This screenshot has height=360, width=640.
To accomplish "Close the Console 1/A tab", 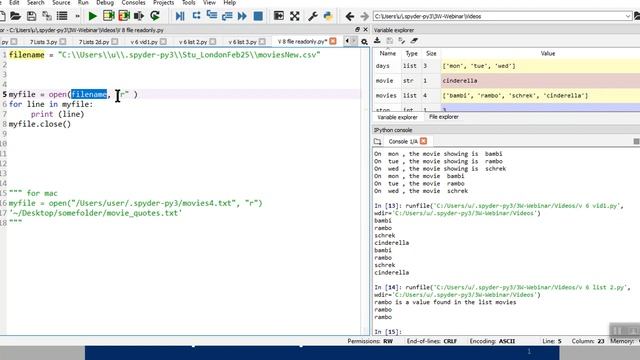I will 423,141.
